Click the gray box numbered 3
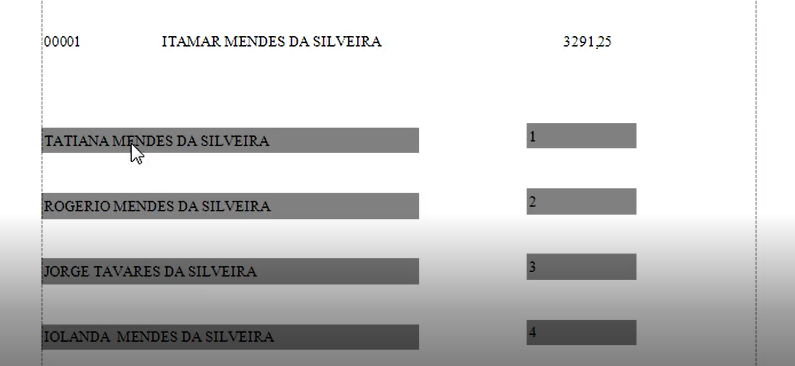The width and height of the screenshot is (795, 366). pos(582,267)
